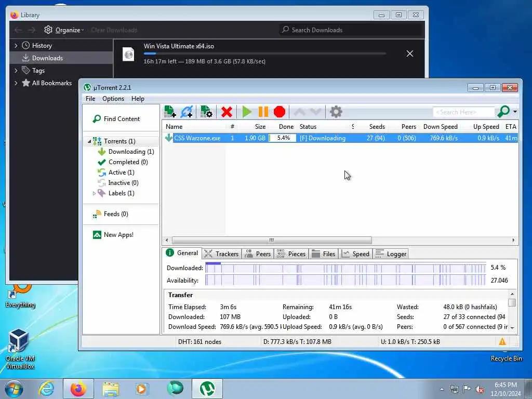This screenshot has width=532, height=399.
Task: Open the File menu in uTorrent
Action: coord(90,99)
